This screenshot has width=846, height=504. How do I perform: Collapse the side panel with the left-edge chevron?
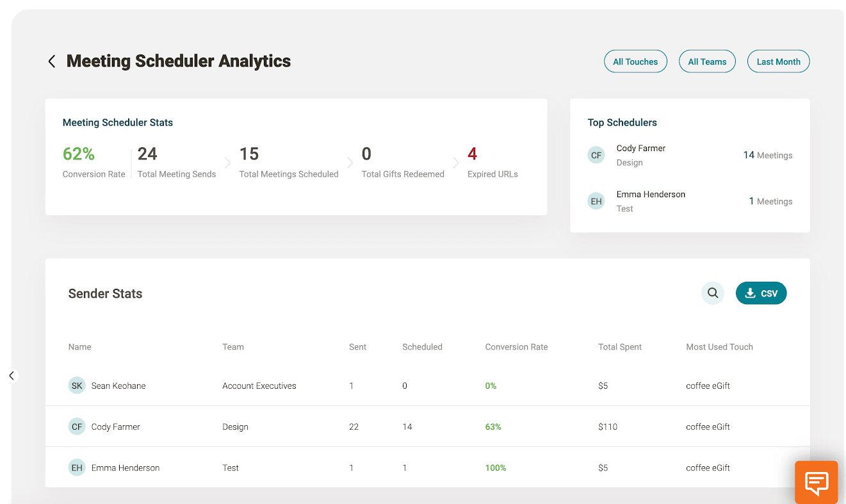12,376
